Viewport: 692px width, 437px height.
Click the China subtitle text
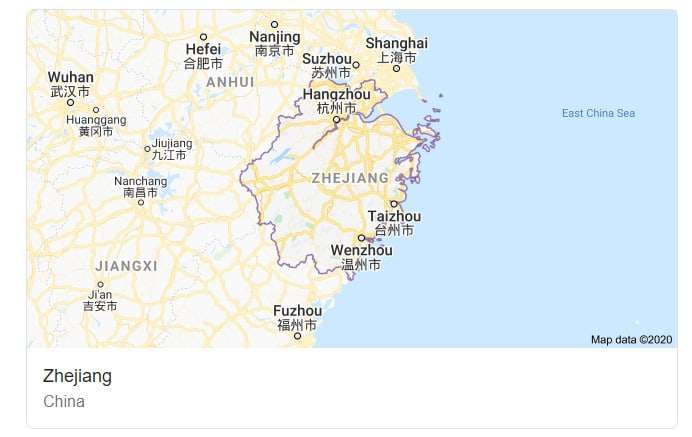point(64,402)
